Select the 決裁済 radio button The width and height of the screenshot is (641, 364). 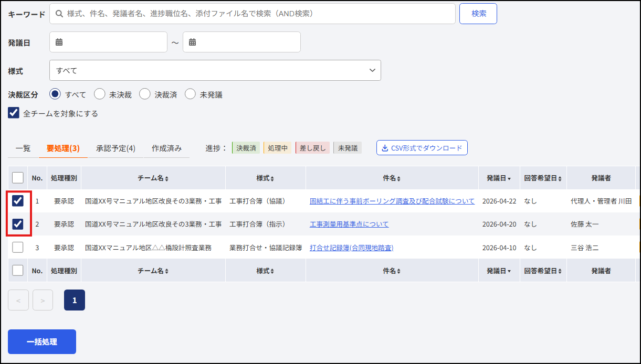tap(145, 94)
